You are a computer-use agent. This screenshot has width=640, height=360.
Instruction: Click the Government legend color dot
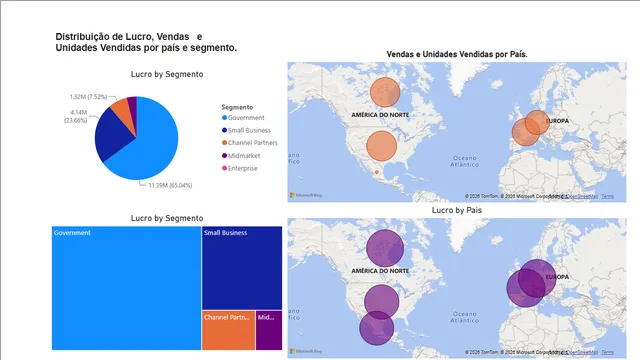pos(224,118)
